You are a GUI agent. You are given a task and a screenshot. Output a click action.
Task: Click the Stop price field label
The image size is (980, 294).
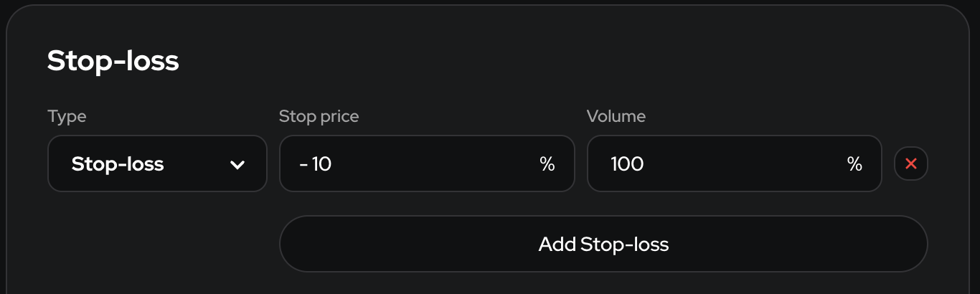[x=319, y=116]
